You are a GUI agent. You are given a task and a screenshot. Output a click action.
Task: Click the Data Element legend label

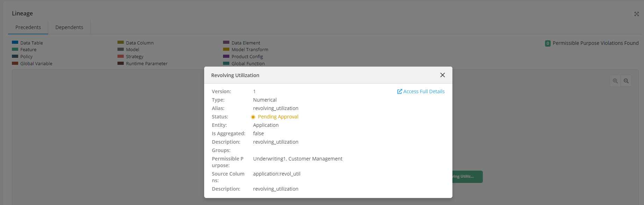click(246, 43)
